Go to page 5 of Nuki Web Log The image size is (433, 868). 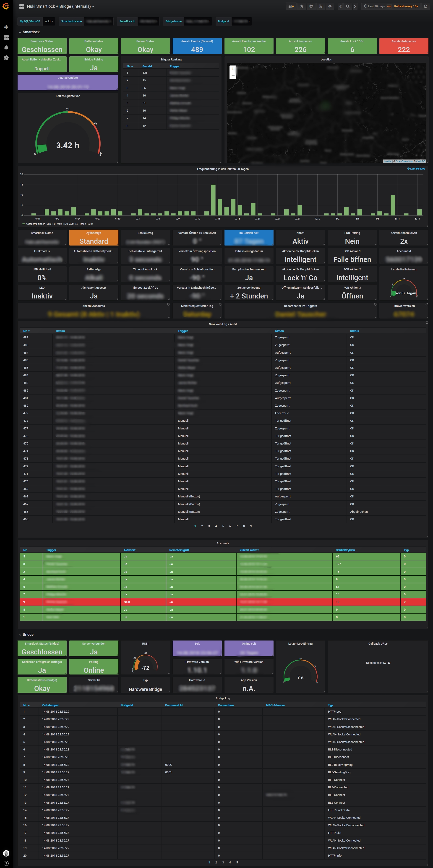223,526
